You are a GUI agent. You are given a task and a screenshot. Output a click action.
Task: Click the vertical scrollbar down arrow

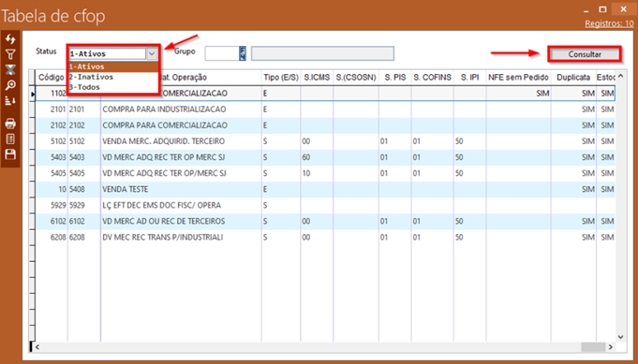[620, 337]
